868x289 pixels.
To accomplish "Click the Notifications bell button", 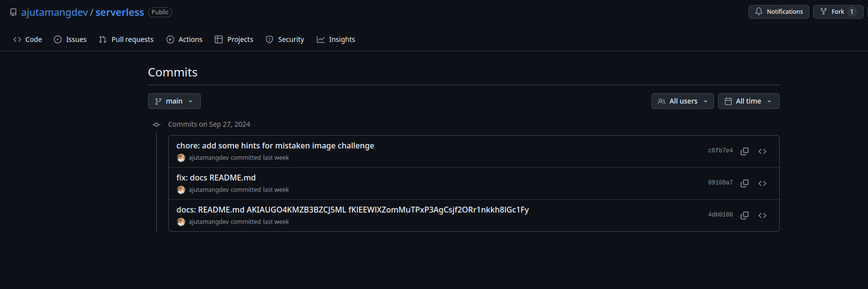I will [x=779, y=12].
